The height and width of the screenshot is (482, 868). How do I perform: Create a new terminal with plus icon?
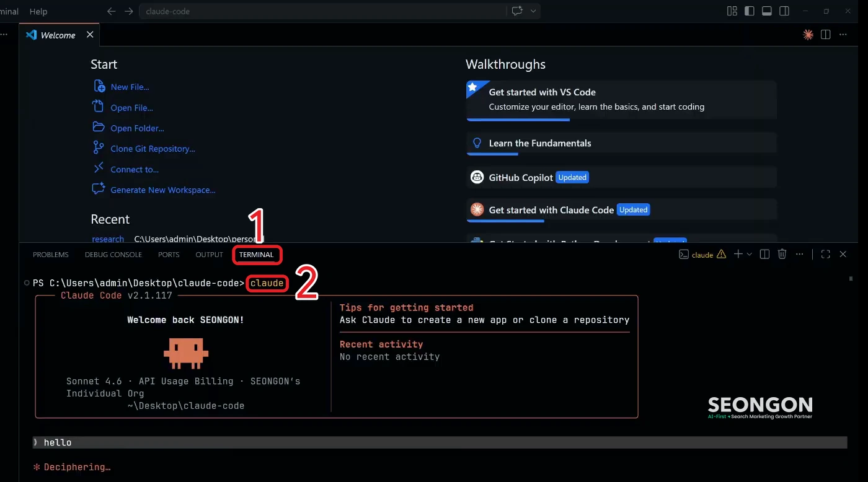738,254
